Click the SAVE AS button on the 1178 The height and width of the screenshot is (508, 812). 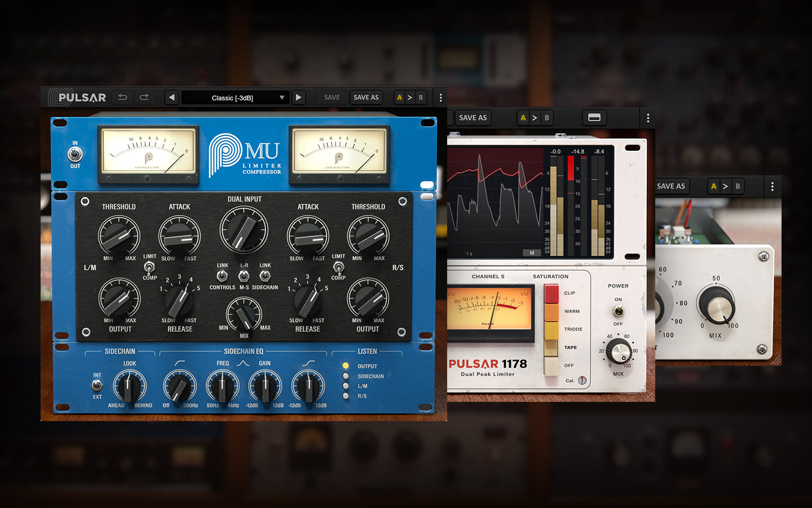click(x=473, y=117)
